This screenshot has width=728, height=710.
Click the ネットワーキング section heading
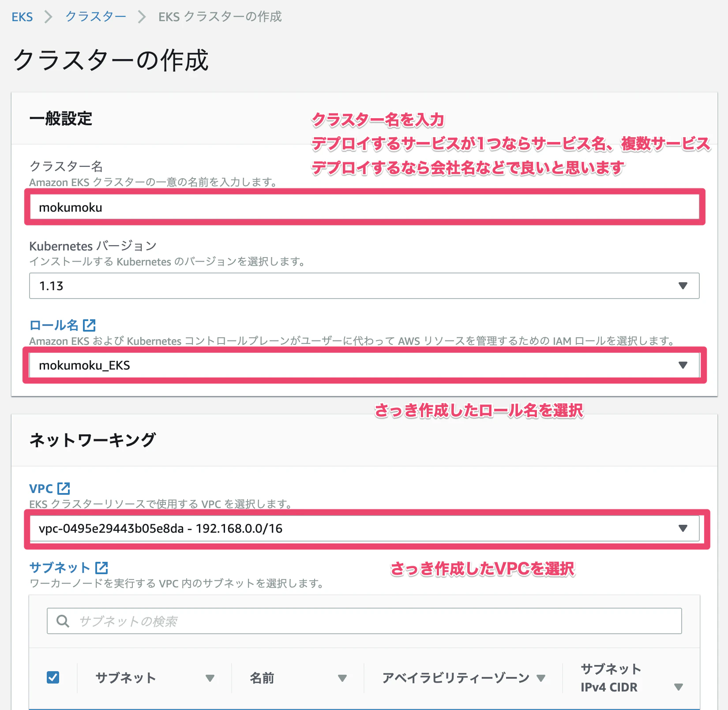pyautogui.click(x=92, y=440)
